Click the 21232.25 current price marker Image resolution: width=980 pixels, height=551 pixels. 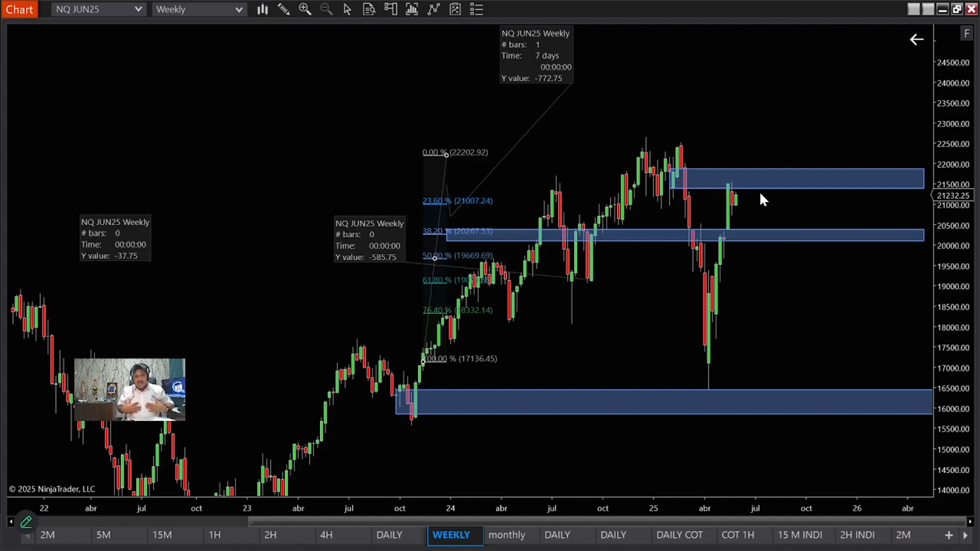pos(953,195)
